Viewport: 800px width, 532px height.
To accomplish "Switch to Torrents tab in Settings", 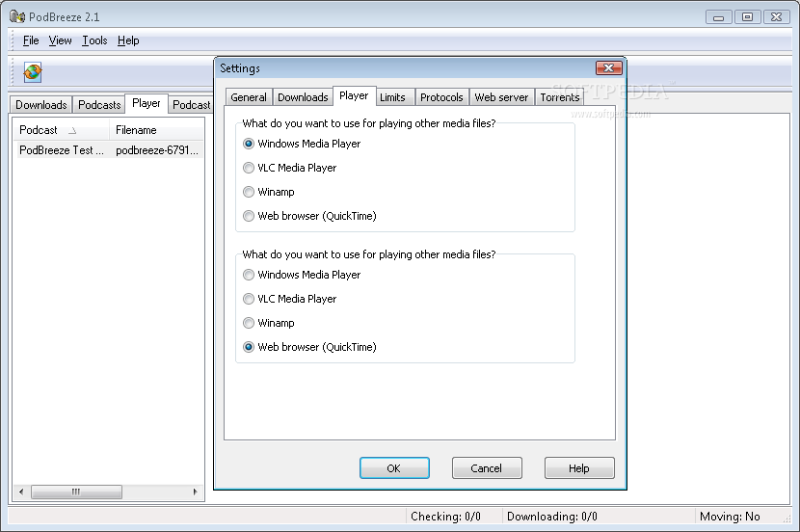I will 560,97.
